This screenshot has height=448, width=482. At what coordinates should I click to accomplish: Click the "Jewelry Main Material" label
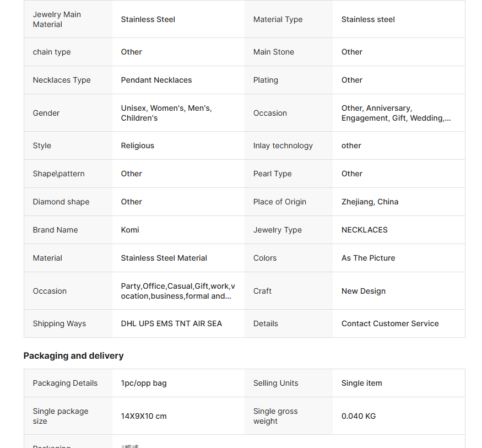click(57, 19)
